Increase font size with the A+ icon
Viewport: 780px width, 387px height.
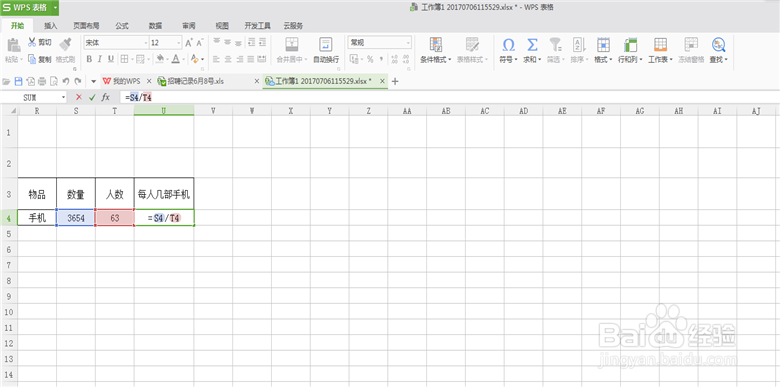189,43
